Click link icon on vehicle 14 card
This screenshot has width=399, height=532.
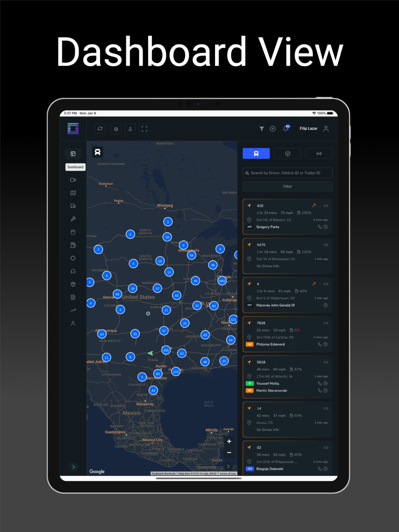click(326, 408)
